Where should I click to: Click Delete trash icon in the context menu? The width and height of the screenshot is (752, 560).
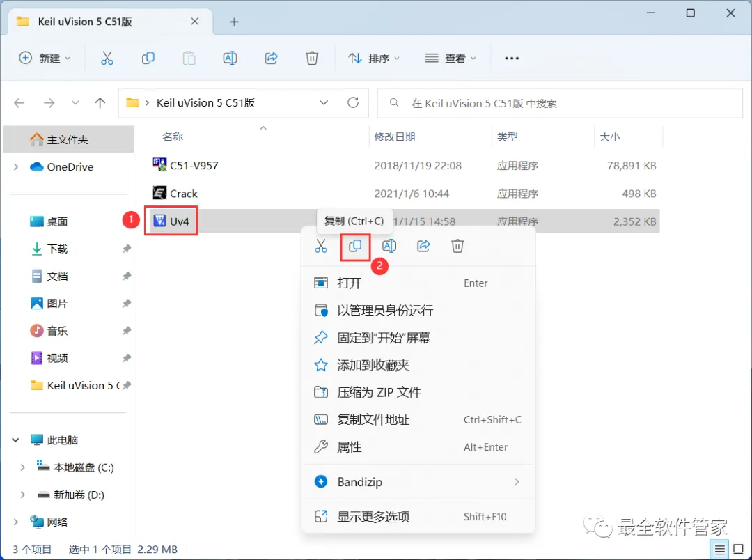click(x=457, y=246)
